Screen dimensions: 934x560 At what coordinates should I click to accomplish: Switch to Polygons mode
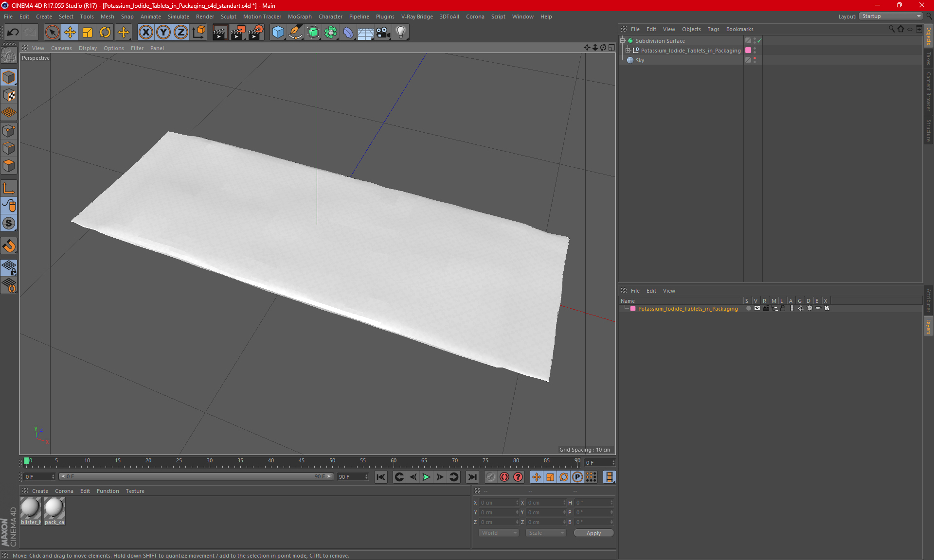(x=9, y=166)
